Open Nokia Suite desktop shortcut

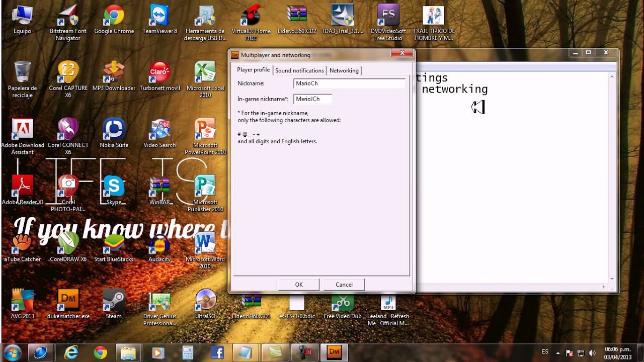(114, 133)
